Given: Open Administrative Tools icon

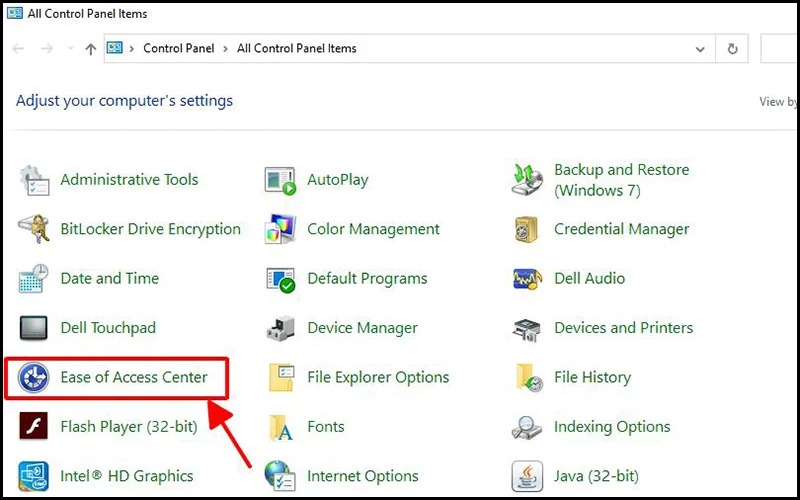Looking at the screenshot, I should 34,181.
